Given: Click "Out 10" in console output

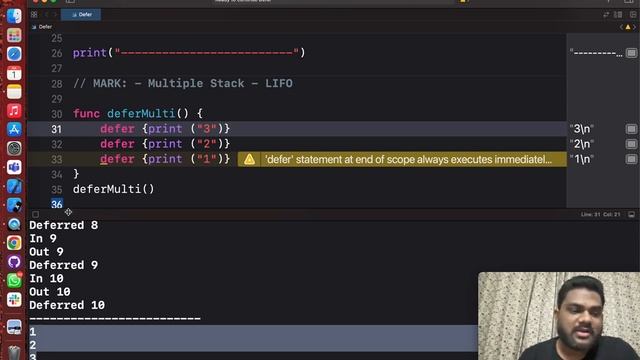Looking at the screenshot, I should (x=49, y=292).
